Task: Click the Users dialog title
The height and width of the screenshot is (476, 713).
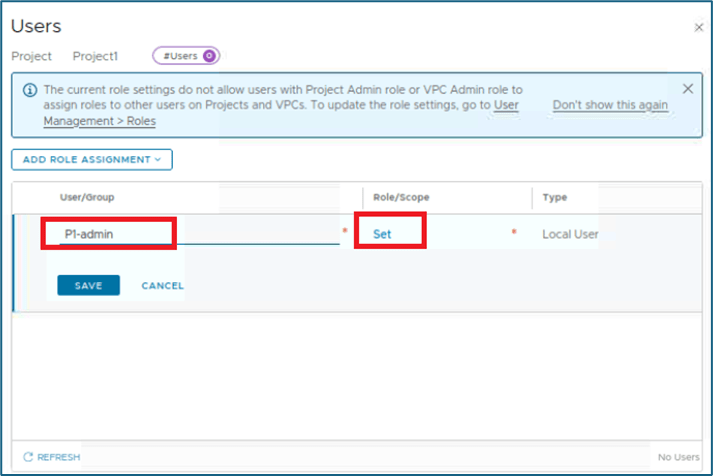Action: pyautogui.click(x=36, y=27)
